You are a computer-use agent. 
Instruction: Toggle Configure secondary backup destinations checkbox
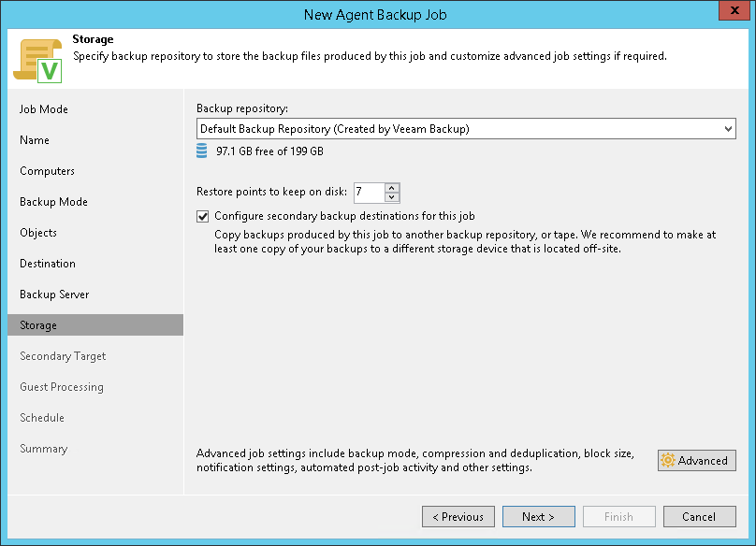pyautogui.click(x=203, y=216)
